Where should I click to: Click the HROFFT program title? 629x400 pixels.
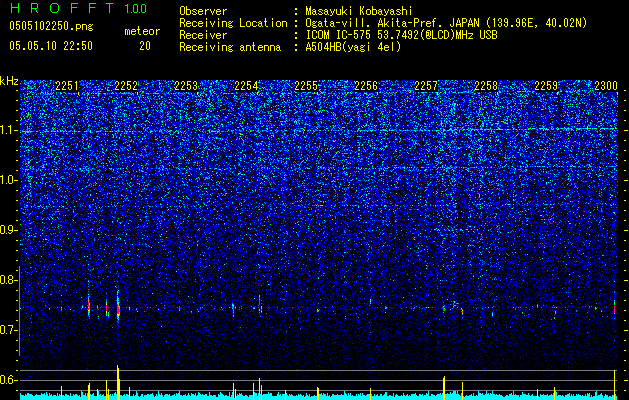(x=63, y=8)
